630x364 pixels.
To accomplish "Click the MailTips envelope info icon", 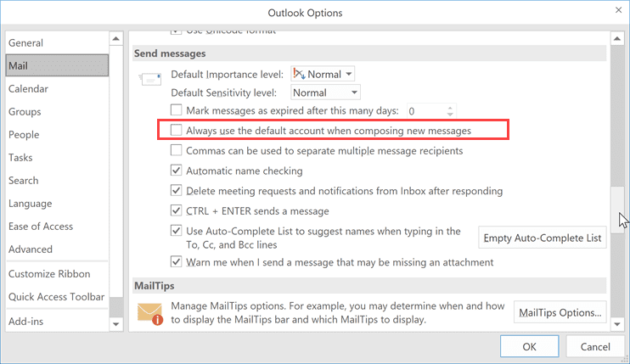I will coord(150,314).
